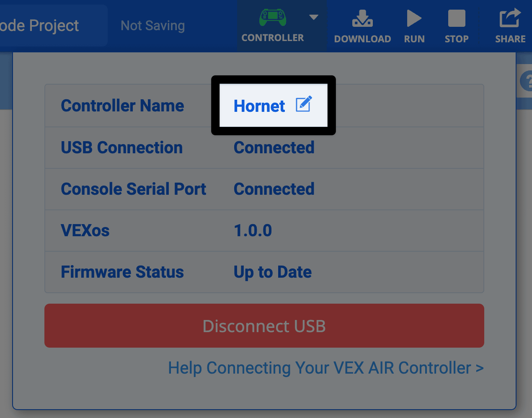Click the Hornet controller name
Screen dimensions: 532x418
[x=259, y=106]
